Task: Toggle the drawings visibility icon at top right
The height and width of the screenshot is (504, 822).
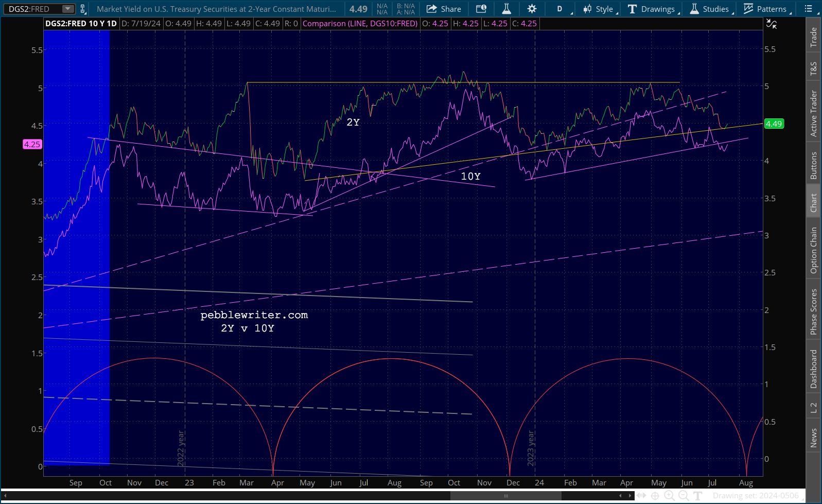Action: [771, 24]
